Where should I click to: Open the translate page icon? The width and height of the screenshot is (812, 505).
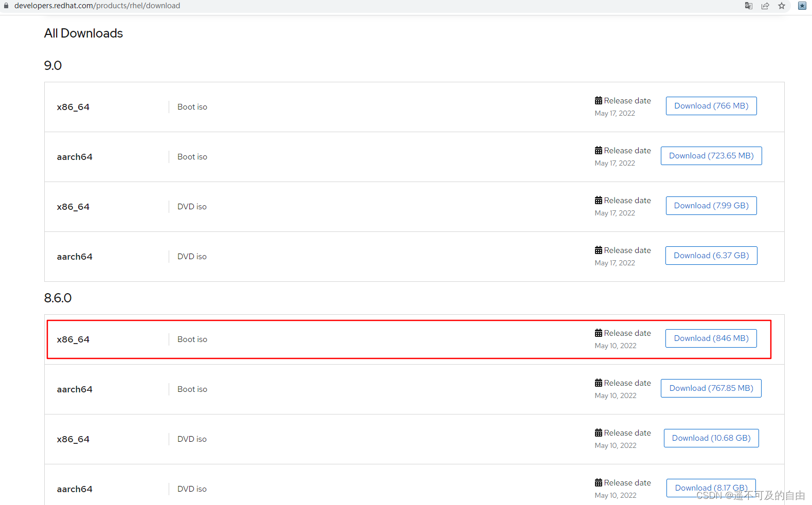click(x=749, y=6)
